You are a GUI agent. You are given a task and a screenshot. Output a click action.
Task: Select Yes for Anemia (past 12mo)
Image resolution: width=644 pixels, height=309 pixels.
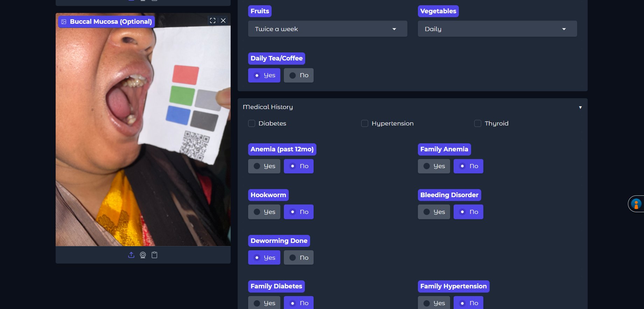click(264, 166)
